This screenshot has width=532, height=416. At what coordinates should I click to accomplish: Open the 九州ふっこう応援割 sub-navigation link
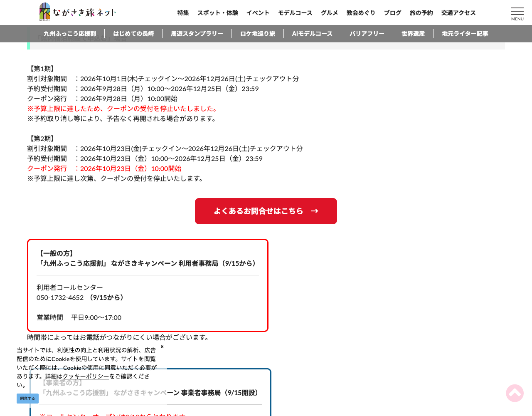(x=70, y=34)
